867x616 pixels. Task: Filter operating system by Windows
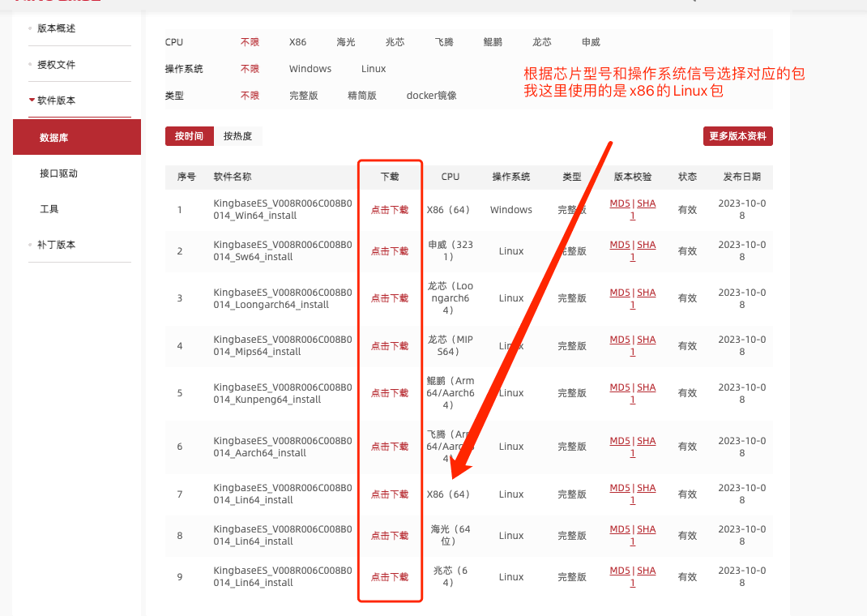(310, 69)
